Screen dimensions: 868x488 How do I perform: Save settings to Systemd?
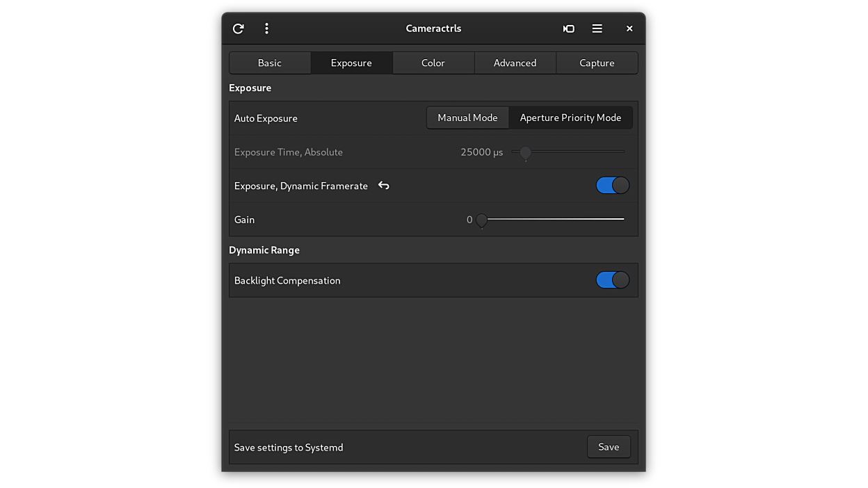(608, 447)
